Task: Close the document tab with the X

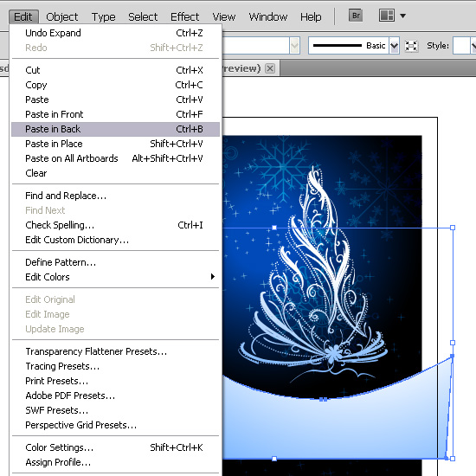Action: coord(270,68)
